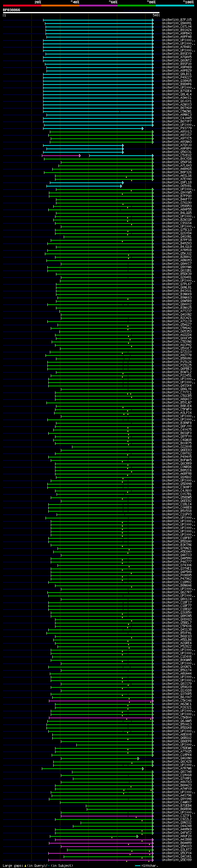Select hit UniRef100_C5XEU2

[x=177, y=156]
